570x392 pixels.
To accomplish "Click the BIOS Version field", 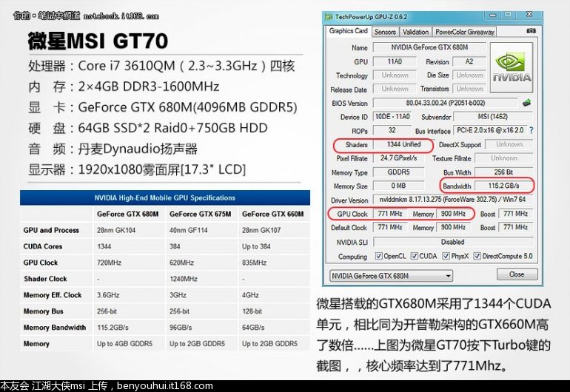I will click(x=446, y=103).
